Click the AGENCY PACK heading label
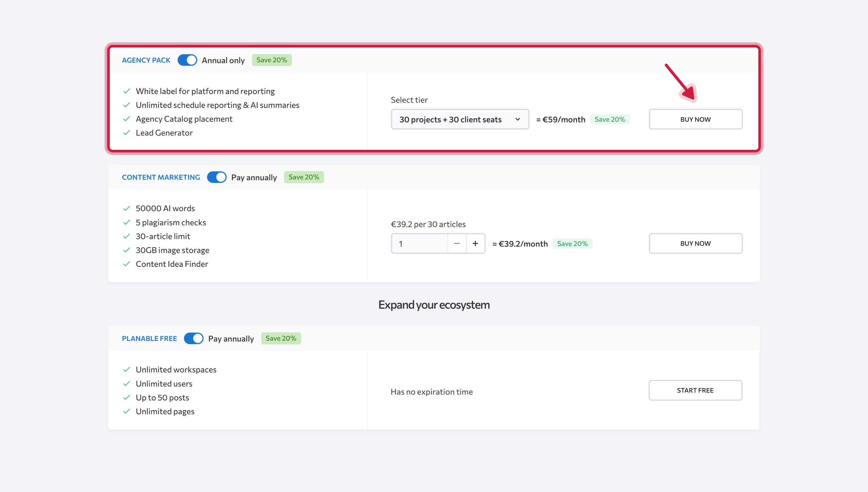The height and width of the screenshot is (492, 868). point(146,60)
